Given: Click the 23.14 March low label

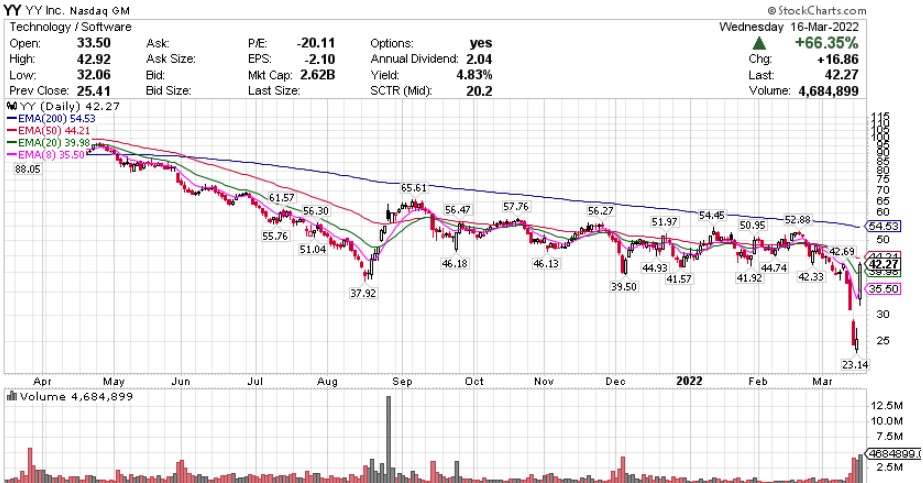Looking at the screenshot, I should pyautogui.click(x=855, y=365).
